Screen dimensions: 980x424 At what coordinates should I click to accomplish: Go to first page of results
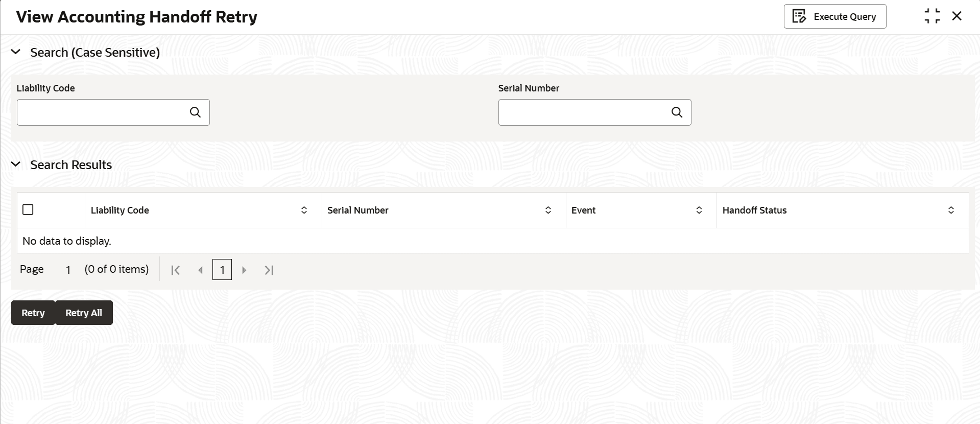(175, 270)
